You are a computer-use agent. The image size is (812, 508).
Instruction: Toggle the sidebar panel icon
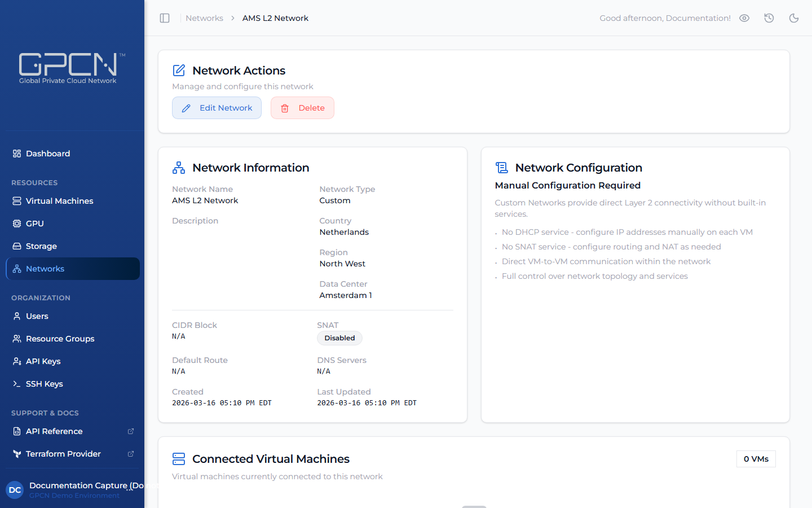165,18
